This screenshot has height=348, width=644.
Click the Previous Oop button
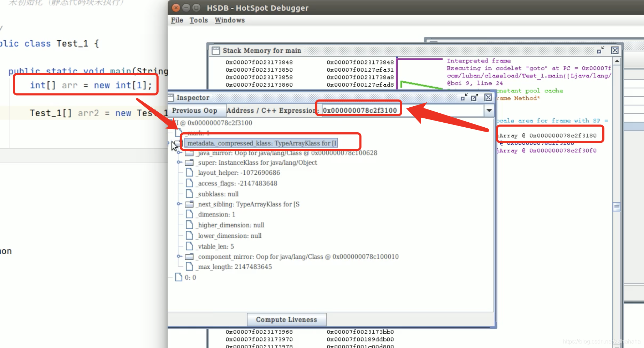tap(196, 111)
